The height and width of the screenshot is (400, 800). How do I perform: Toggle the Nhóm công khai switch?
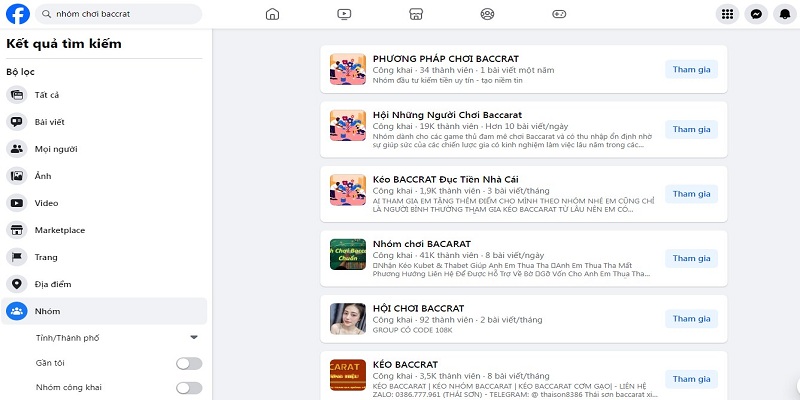[189, 388]
